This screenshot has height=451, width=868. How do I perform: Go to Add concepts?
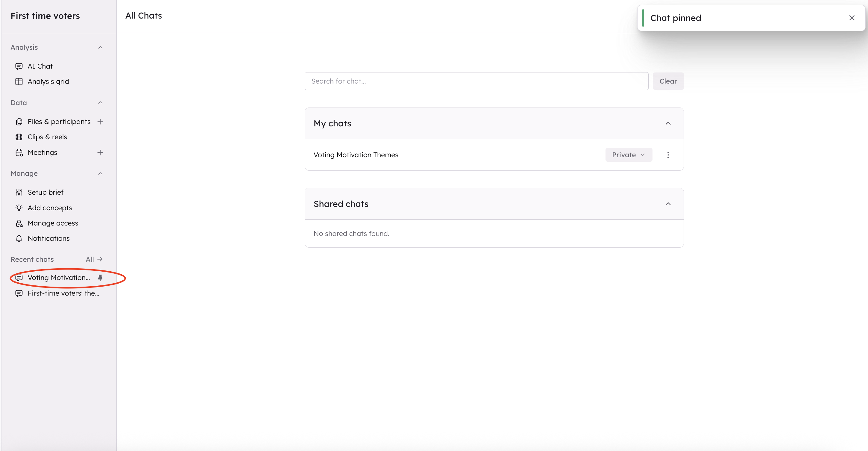coord(49,208)
